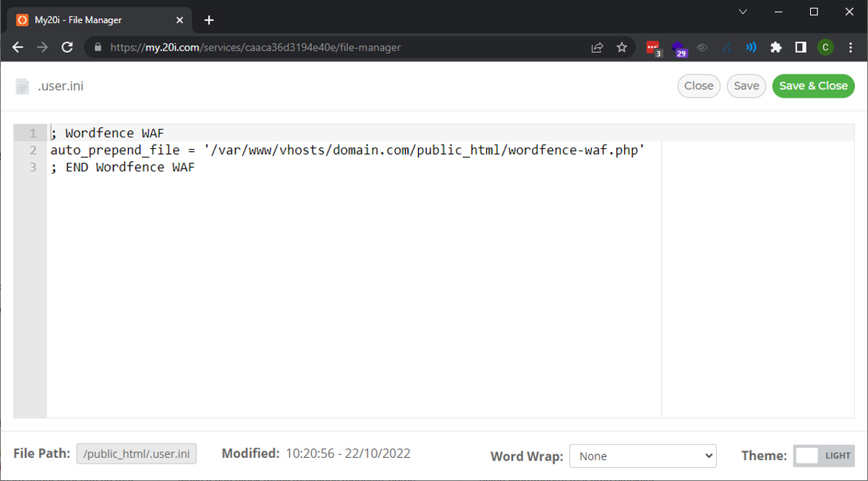This screenshot has width=868, height=481.
Task: Click the File Path field /public_html/.user.ini
Action: click(137, 454)
